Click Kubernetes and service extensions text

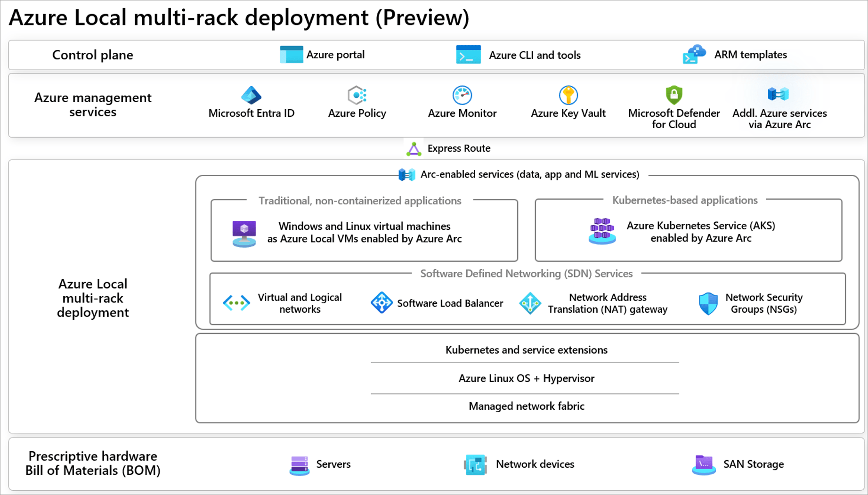[527, 350]
